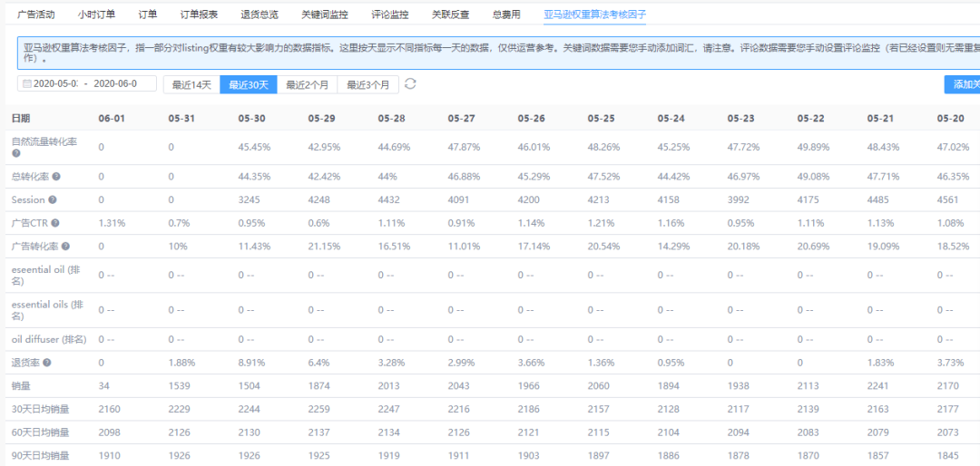
Task: Switch to 关键词监控 tab
Action: point(324,15)
